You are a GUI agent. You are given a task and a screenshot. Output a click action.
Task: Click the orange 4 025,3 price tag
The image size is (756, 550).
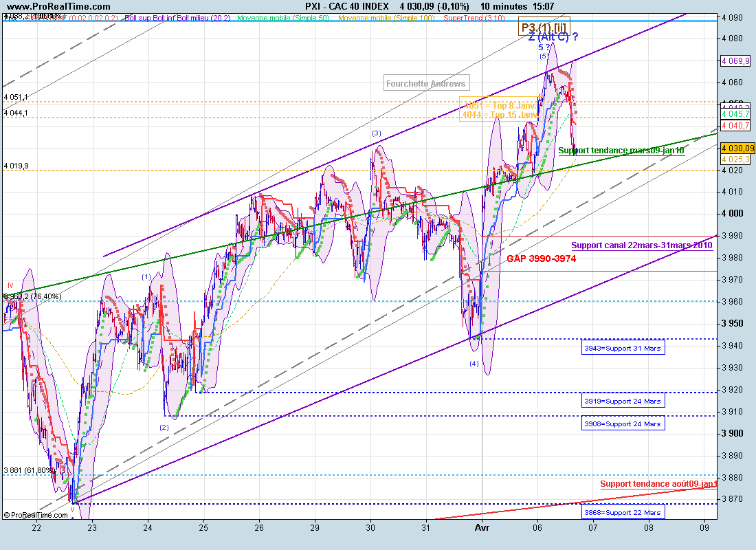pyautogui.click(x=736, y=159)
